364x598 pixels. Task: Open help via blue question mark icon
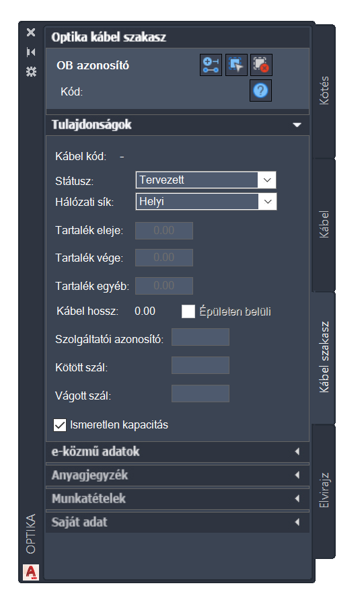click(260, 90)
